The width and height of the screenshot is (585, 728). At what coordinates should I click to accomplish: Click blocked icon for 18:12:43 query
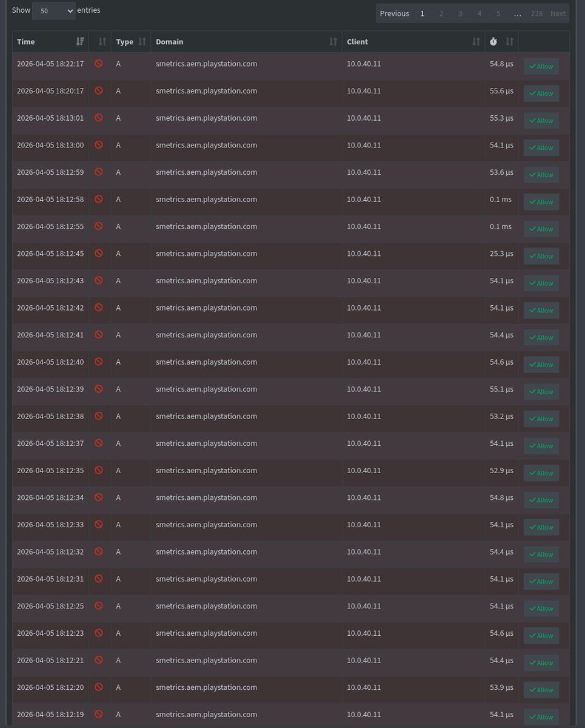[x=99, y=280]
